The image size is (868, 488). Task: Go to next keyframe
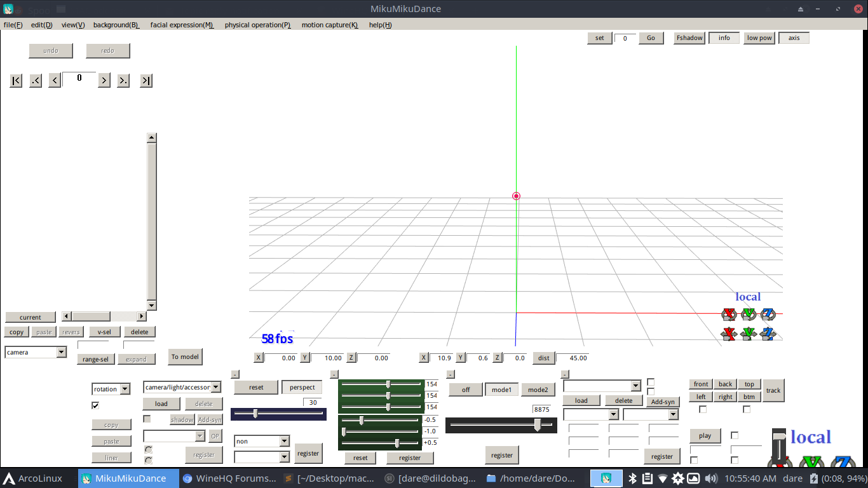coord(123,81)
